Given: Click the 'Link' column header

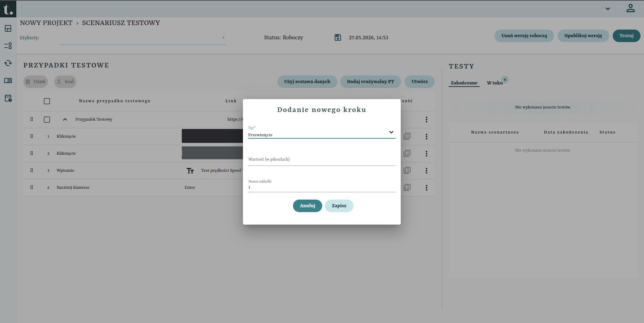Looking at the screenshot, I should [x=231, y=101].
